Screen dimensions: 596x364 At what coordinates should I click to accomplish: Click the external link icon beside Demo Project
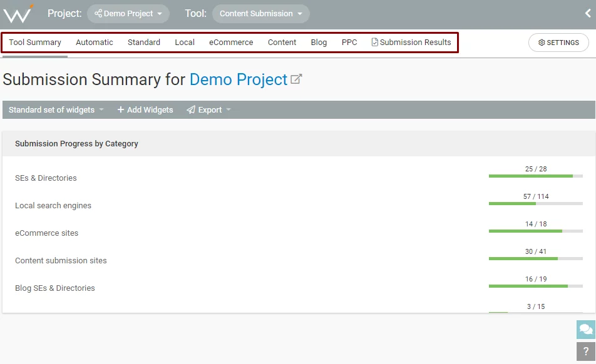tap(296, 79)
